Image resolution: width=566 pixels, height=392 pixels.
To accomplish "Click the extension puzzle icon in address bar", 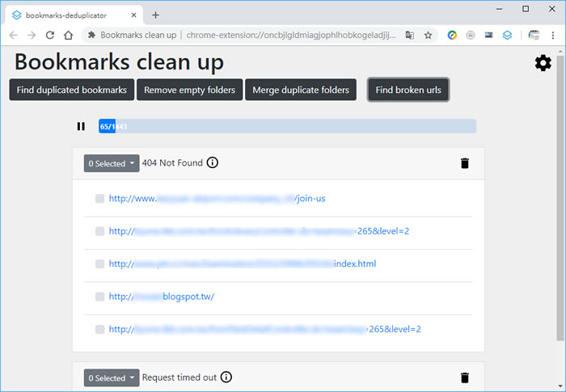I will (x=91, y=35).
